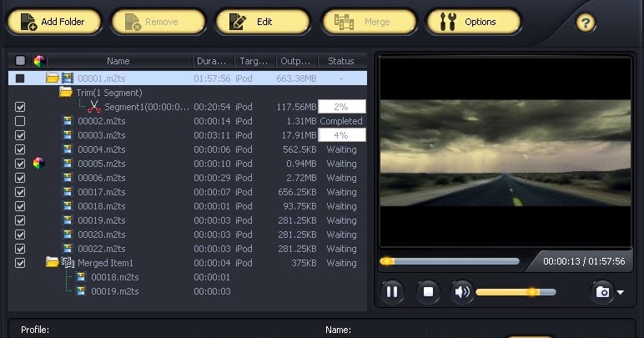
Task: Uncheck the 00005.m2ts checkbox
Action: [x=20, y=164]
